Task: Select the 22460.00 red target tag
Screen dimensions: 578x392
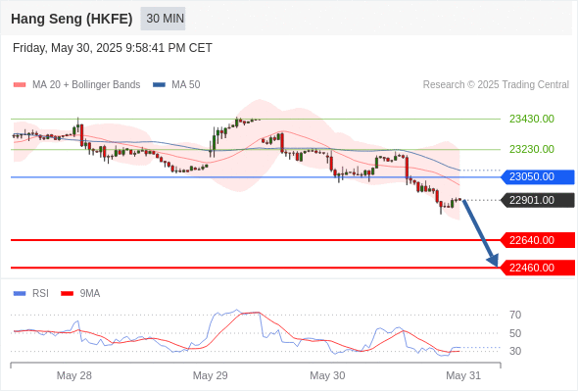Action: (x=538, y=268)
